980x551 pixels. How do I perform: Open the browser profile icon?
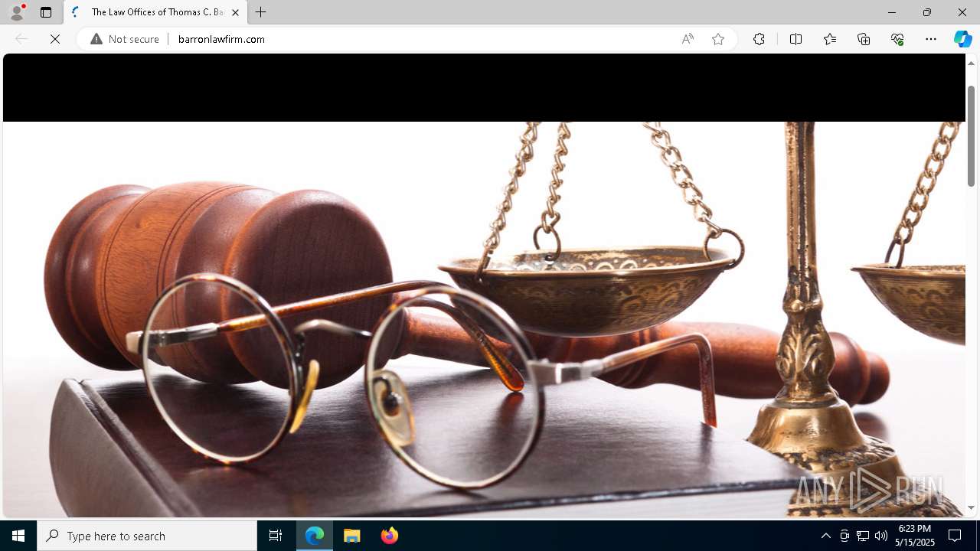click(x=17, y=12)
